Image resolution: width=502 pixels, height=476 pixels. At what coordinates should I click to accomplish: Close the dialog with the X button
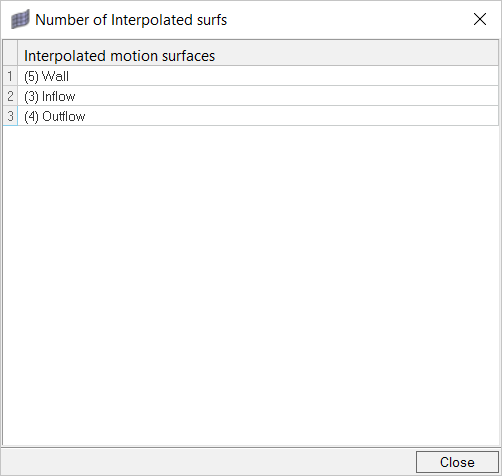(480, 19)
